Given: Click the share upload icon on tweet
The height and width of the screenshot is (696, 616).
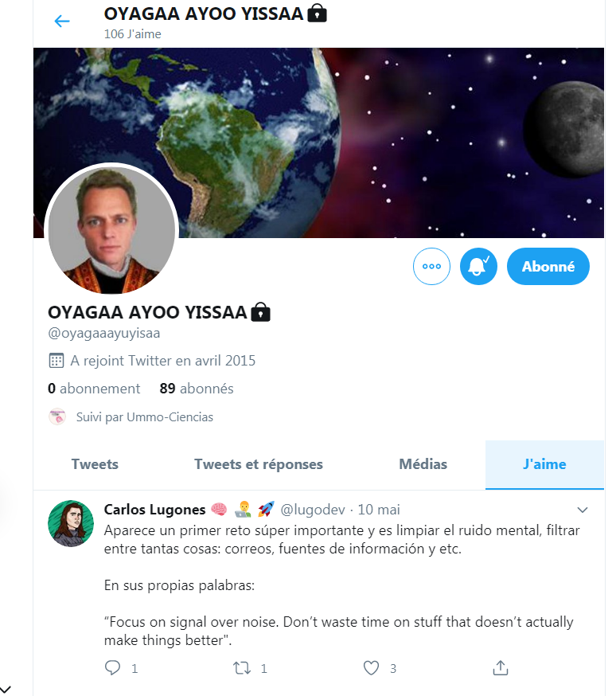Looking at the screenshot, I should tap(501, 667).
